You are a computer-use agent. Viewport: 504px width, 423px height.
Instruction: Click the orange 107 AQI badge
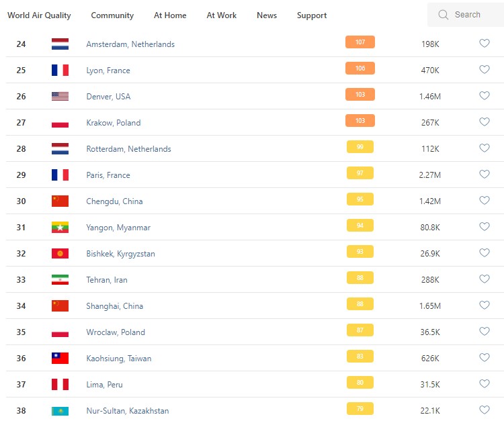360,42
